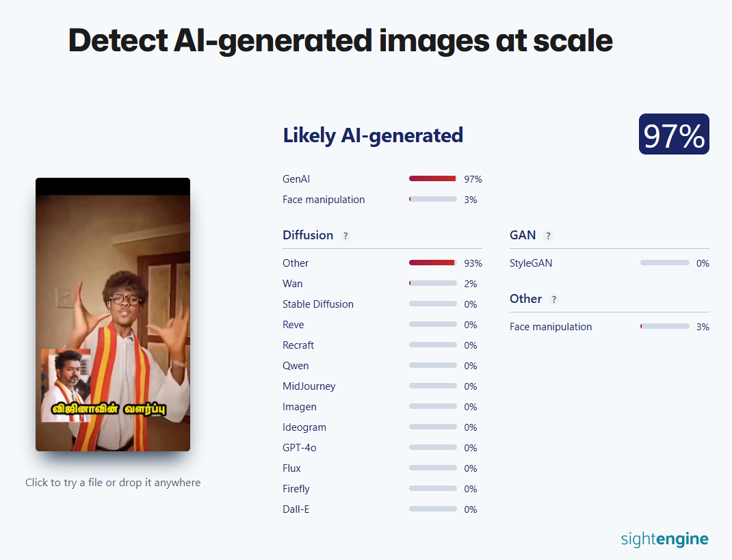Select the MidJourney row label
Viewport: 732px width, 560px height.
pyautogui.click(x=309, y=386)
